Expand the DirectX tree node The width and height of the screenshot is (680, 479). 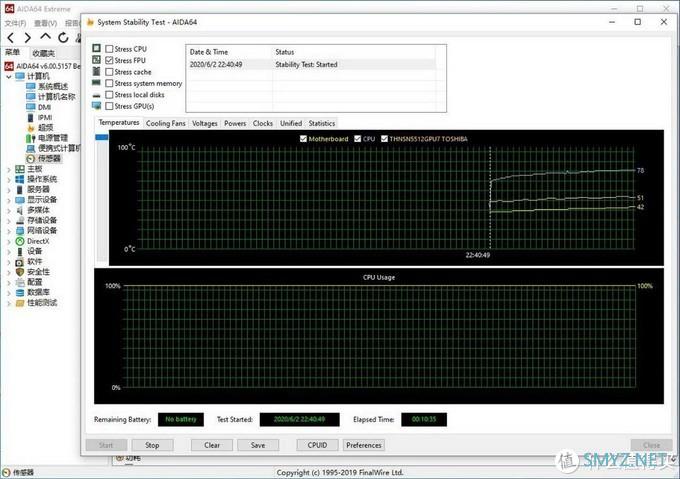pos(9,241)
